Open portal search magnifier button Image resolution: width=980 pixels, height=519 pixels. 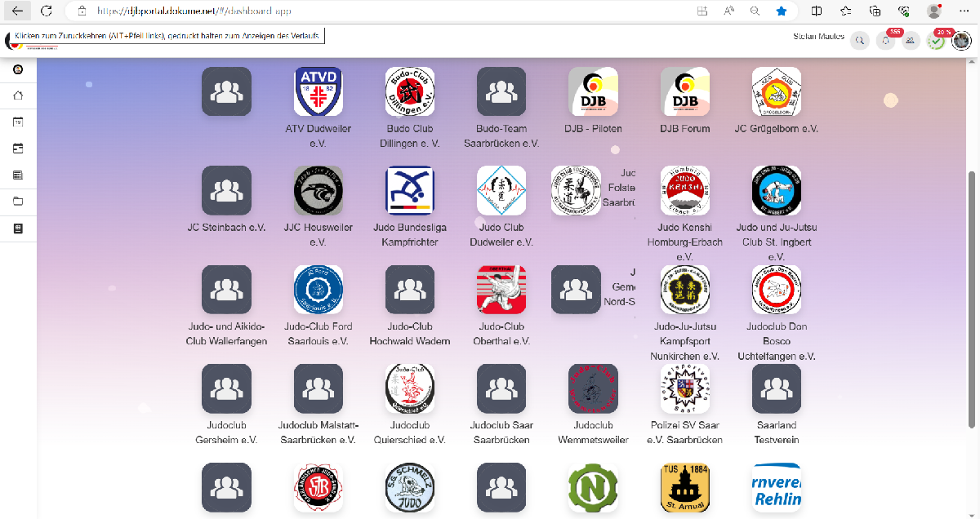(x=859, y=40)
